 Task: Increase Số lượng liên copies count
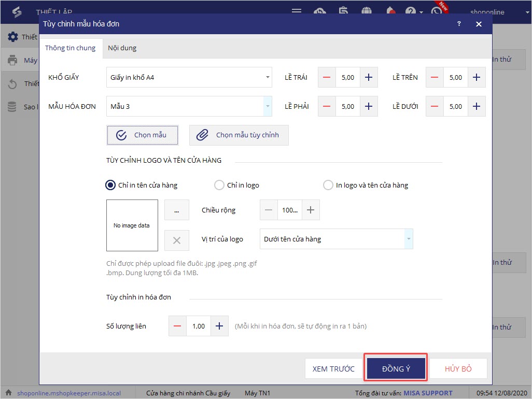(219, 326)
